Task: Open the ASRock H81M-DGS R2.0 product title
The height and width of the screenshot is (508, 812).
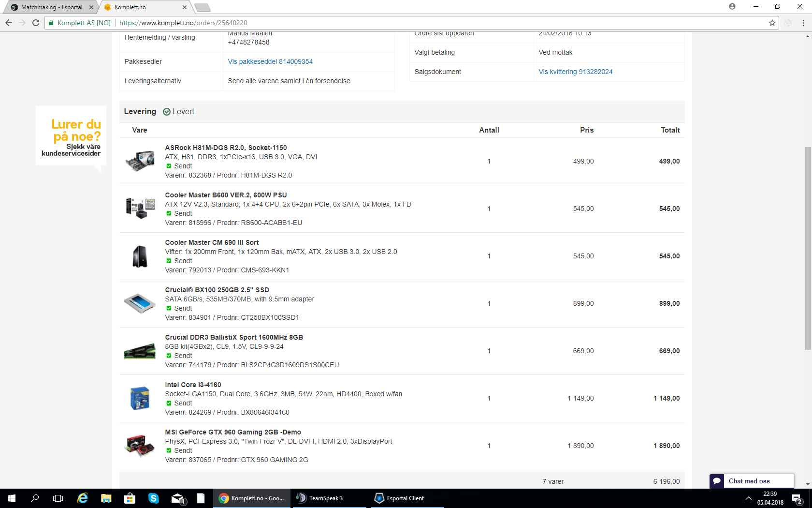Action: click(226, 148)
